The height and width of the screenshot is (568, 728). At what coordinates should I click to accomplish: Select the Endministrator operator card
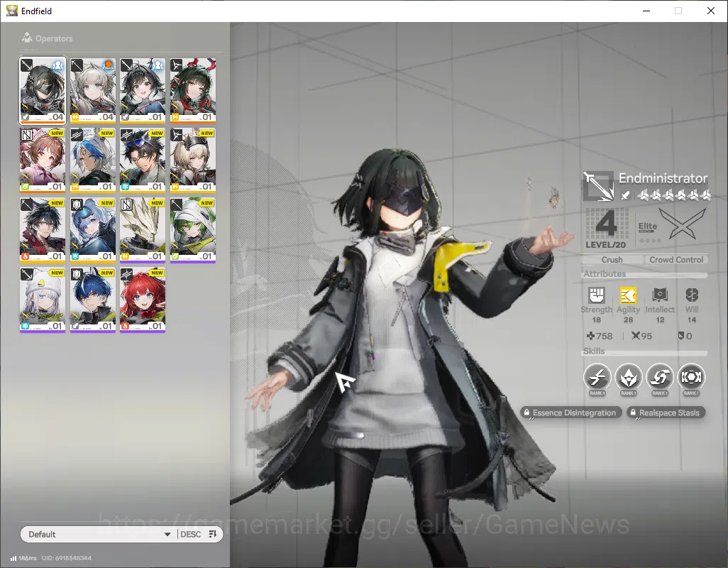point(43,91)
